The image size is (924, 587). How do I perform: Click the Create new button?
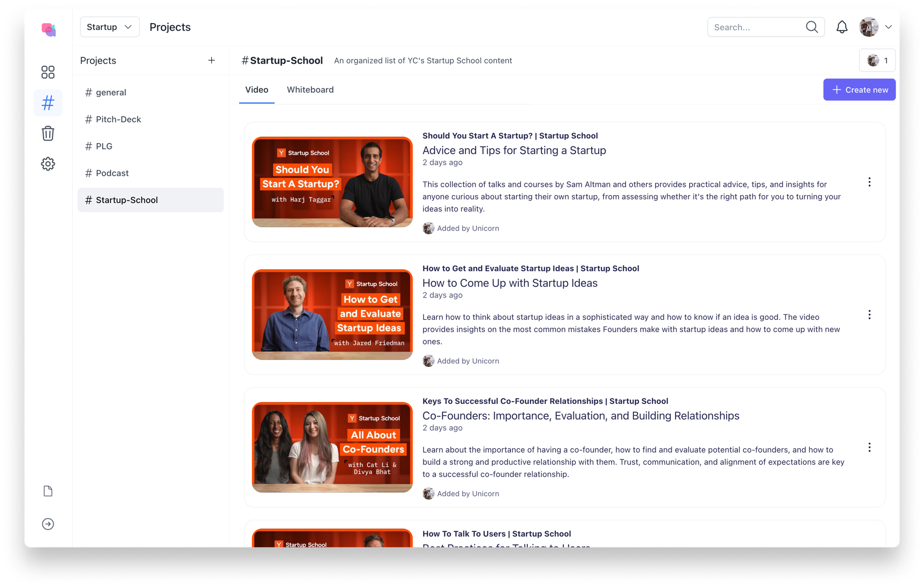tap(859, 90)
